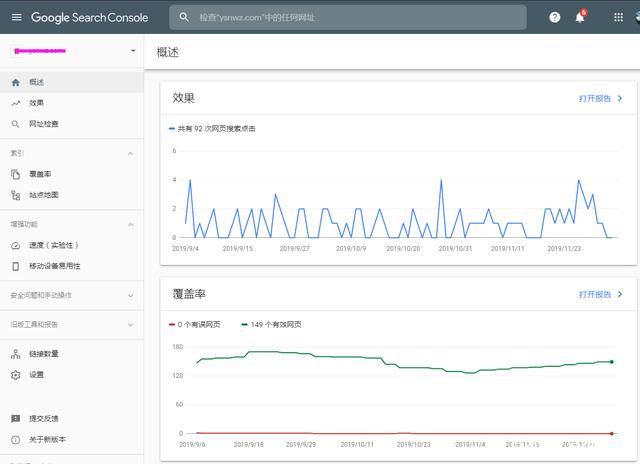Click the sitemap icon beside 站点地图

pyautogui.click(x=16, y=195)
